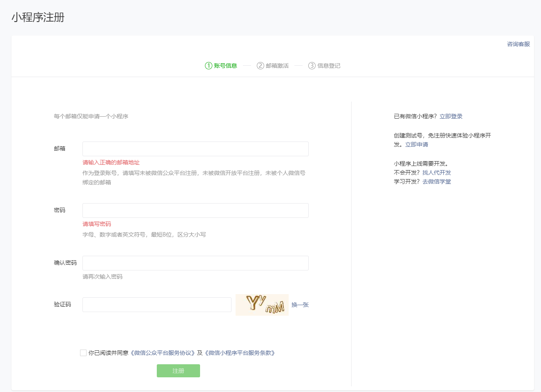Focus the 邮箱 email input field

196,149
